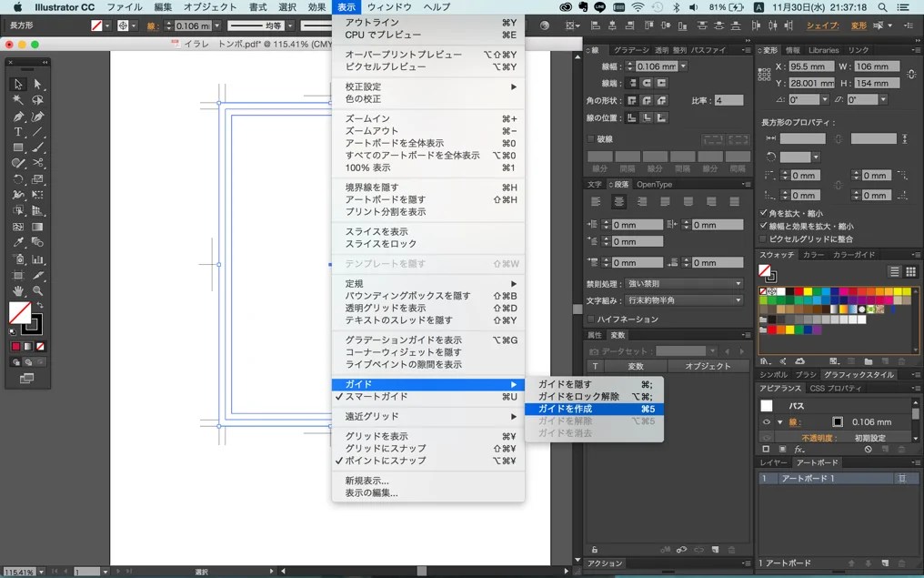The height and width of the screenshot is (578, 924).
Task: Click the 比率 miter limit field
Action: [728, 100]
